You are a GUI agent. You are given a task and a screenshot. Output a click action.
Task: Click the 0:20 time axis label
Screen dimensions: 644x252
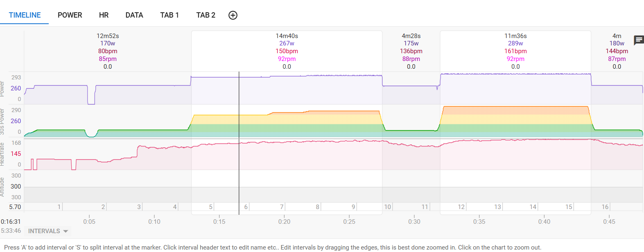284,221
